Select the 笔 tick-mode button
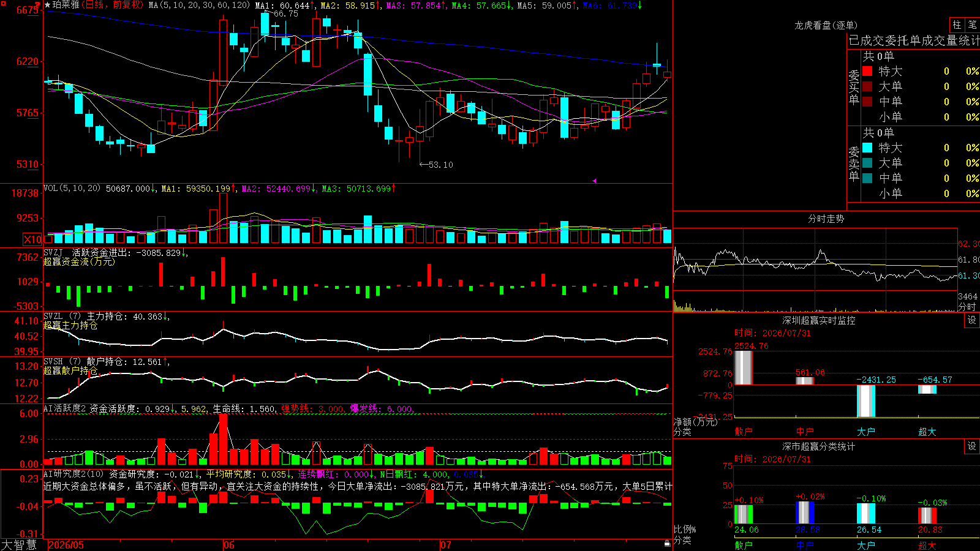Viewport: 980px width, 551px height. point(972,24)
